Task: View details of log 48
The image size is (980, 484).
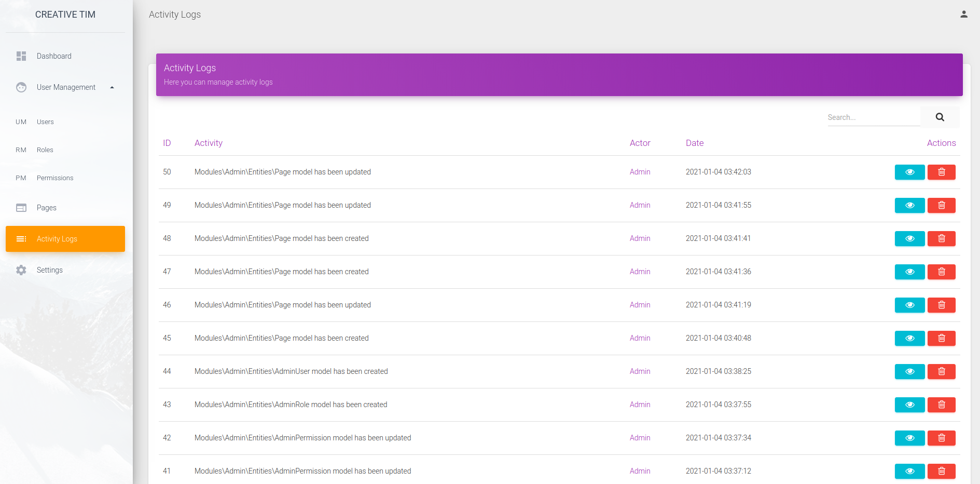Action: (909, 238)
